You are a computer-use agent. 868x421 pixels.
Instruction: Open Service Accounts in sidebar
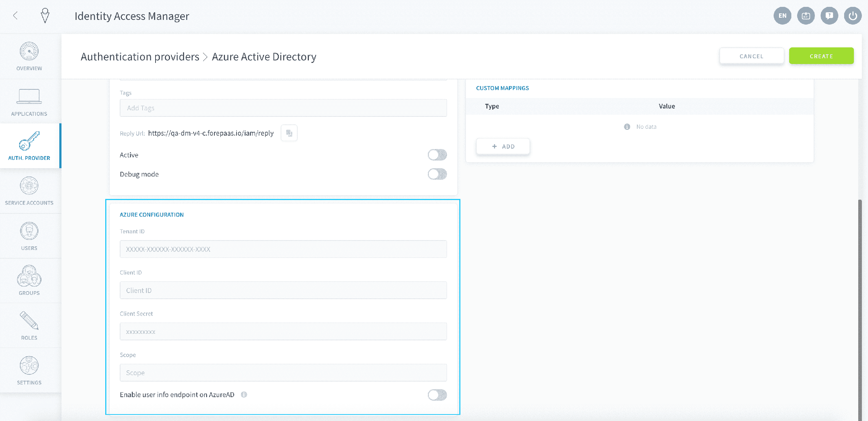click(29, 191)
